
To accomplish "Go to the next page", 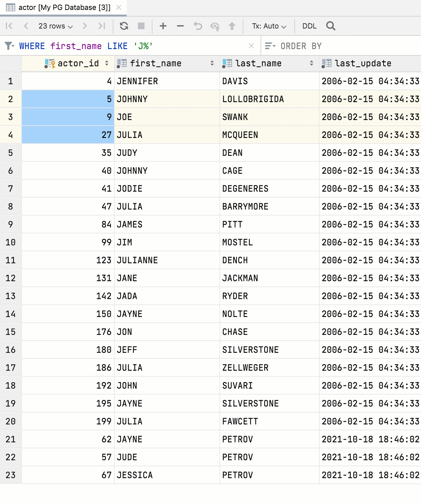I will coord(85,26).
